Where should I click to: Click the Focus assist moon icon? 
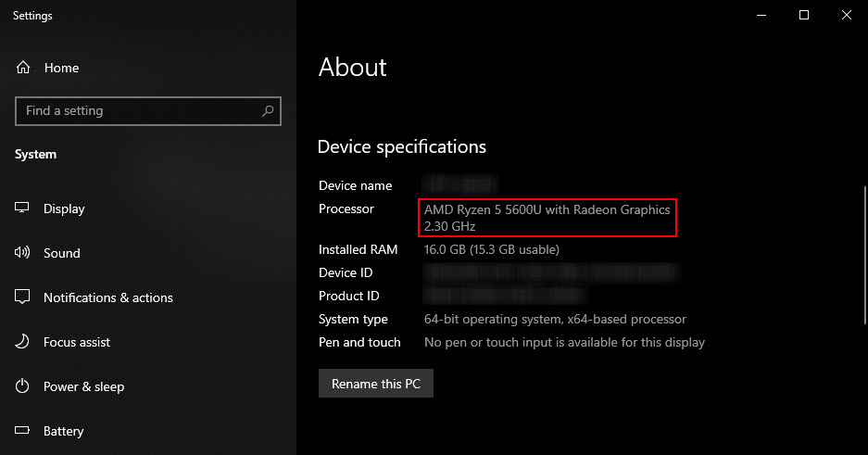click(23, 342)
